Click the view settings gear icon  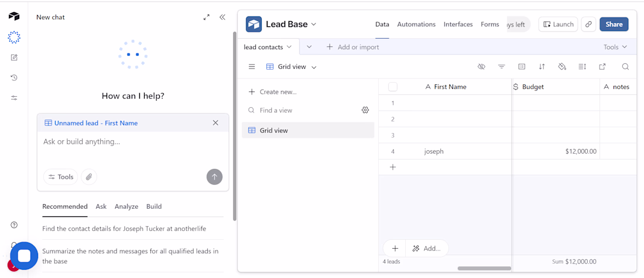(x=365, y=110)
